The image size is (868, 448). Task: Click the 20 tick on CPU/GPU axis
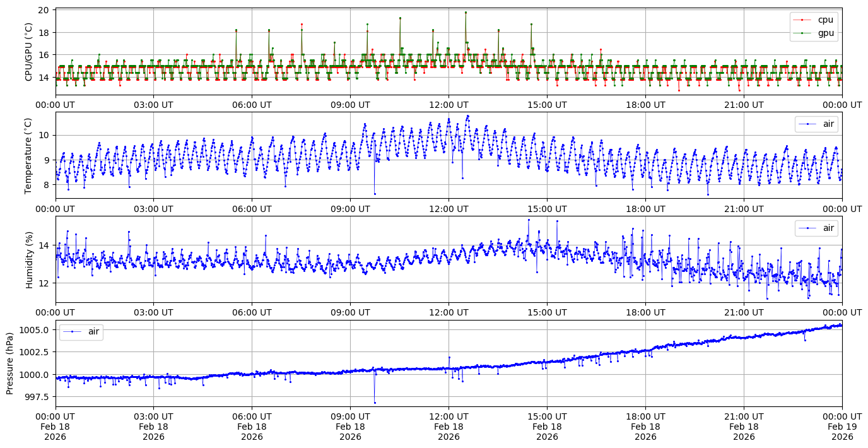[44, 10]
